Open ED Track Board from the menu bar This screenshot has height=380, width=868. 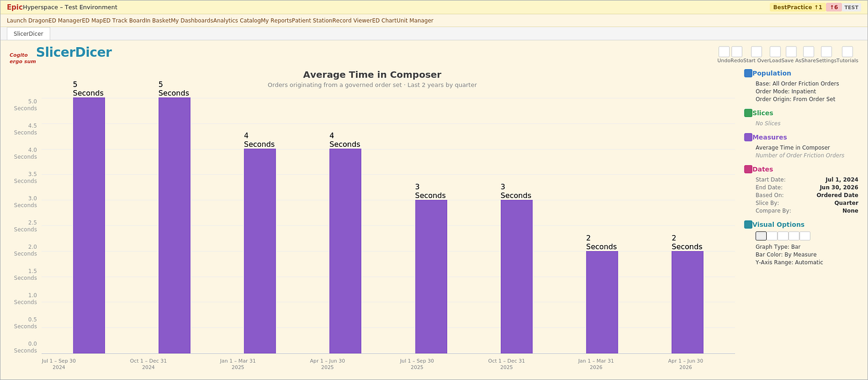(124, 20)
